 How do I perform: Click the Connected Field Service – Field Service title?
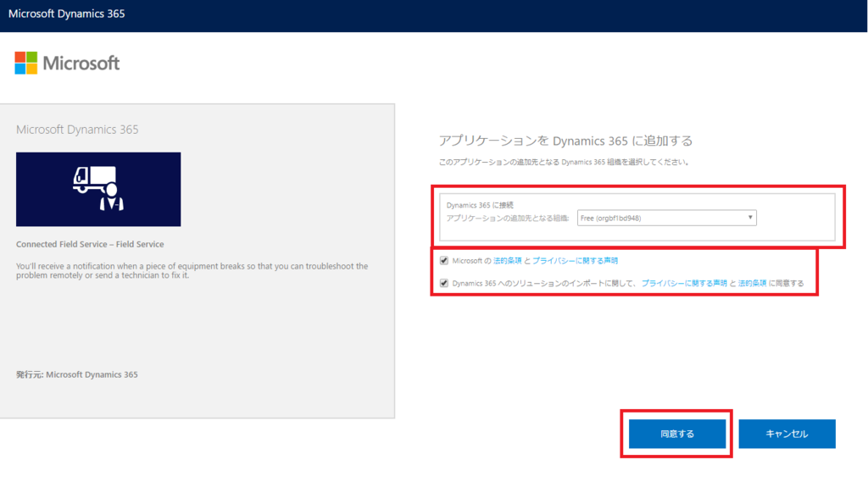point(90,244)
